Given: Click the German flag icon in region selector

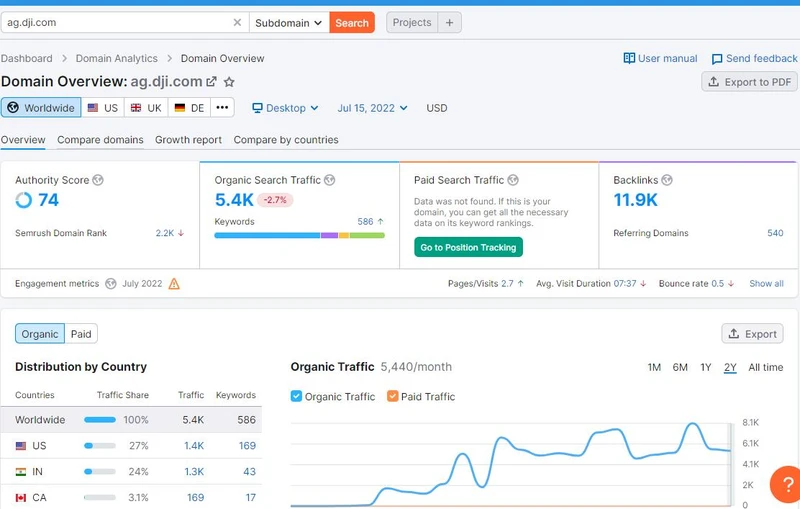Looking at the screenshot, I should coord(180,108).
